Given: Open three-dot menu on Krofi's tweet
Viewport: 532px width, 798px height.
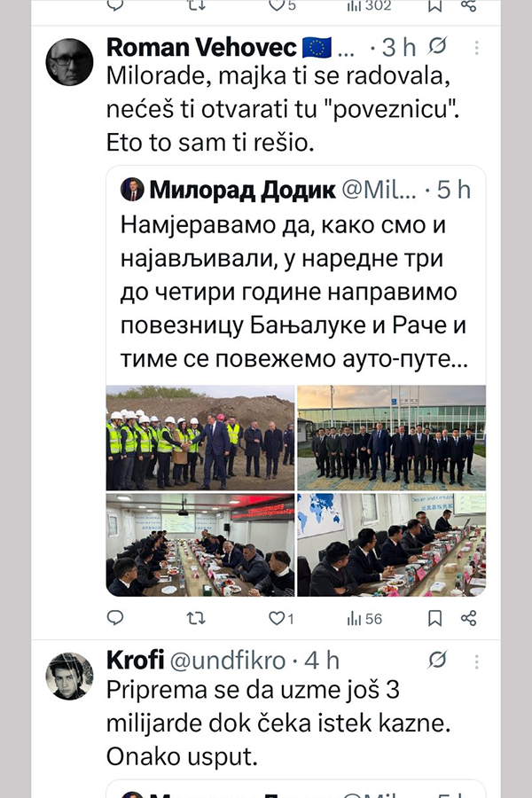Looking at the screenshot, I should coord(476,661).
